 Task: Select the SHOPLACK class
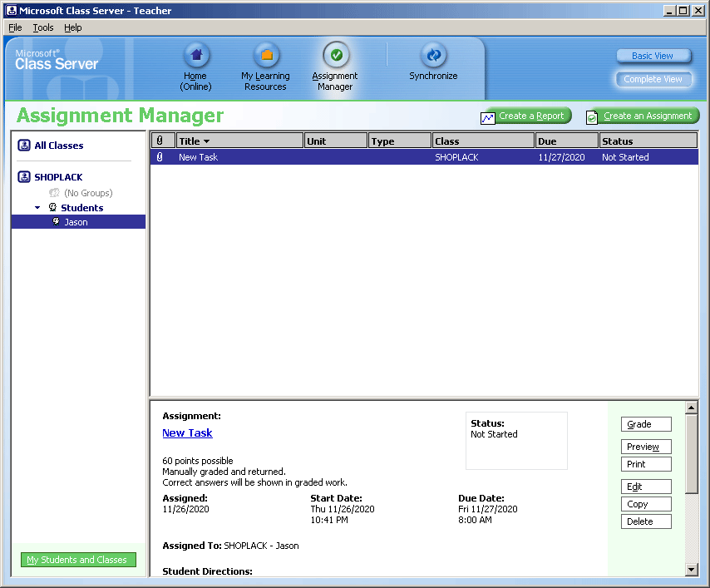[58, 177]
